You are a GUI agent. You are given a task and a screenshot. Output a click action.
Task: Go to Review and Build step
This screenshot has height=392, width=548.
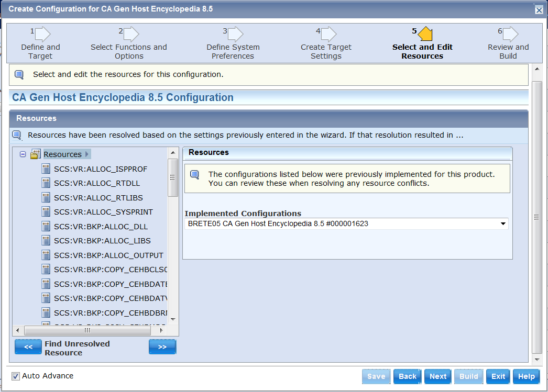coord(508,51)
